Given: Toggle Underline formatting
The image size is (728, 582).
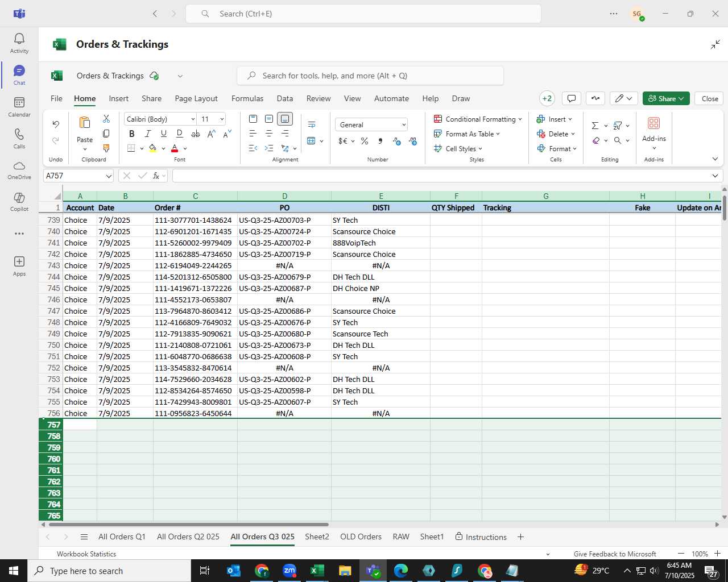Looking at the screenshot, I should pyautogui.click(x=163, y=134).
